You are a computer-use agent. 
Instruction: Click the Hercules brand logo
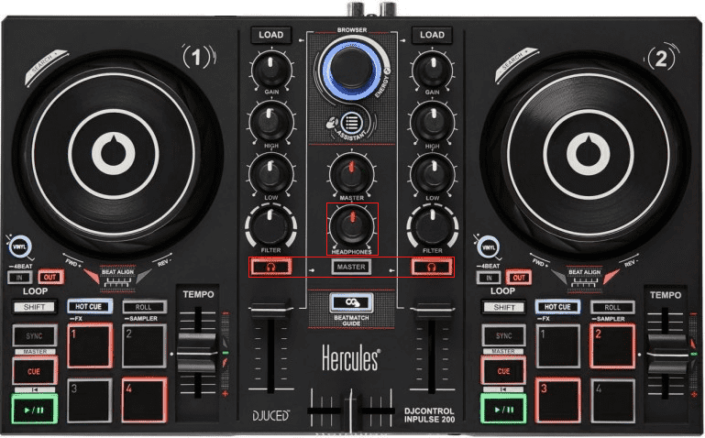(x=351, y=359)
